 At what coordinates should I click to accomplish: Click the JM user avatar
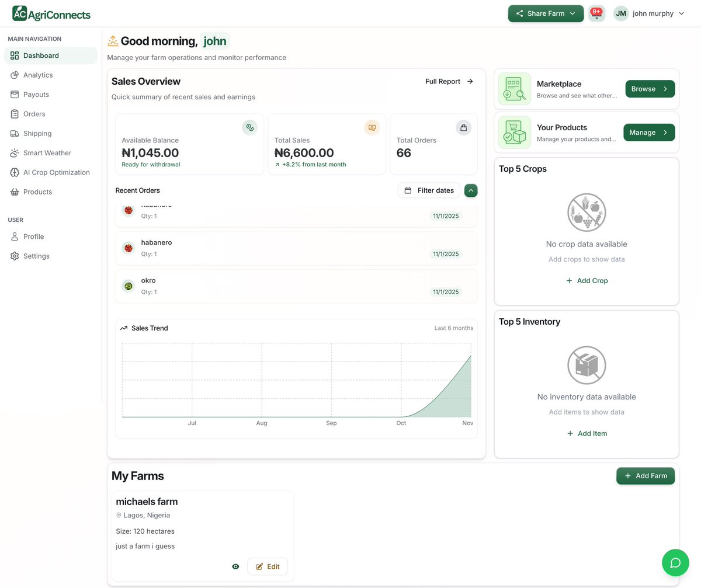pyautogui.click(x=621, y=13)
